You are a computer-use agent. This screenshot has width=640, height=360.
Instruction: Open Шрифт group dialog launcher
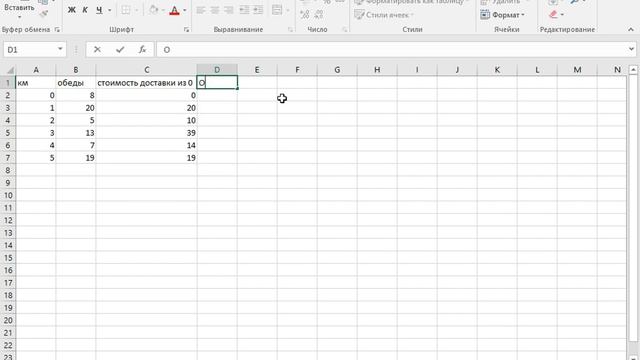point(186,29)
